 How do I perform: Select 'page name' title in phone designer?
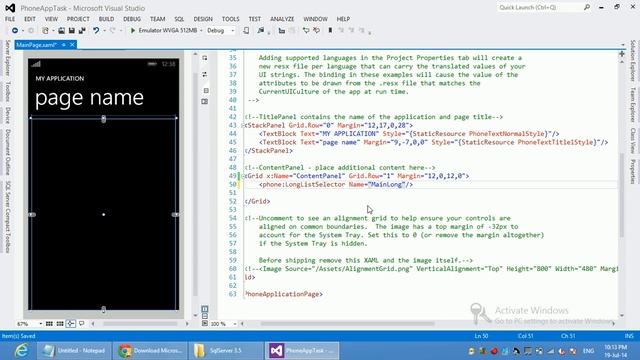point(89,98)
